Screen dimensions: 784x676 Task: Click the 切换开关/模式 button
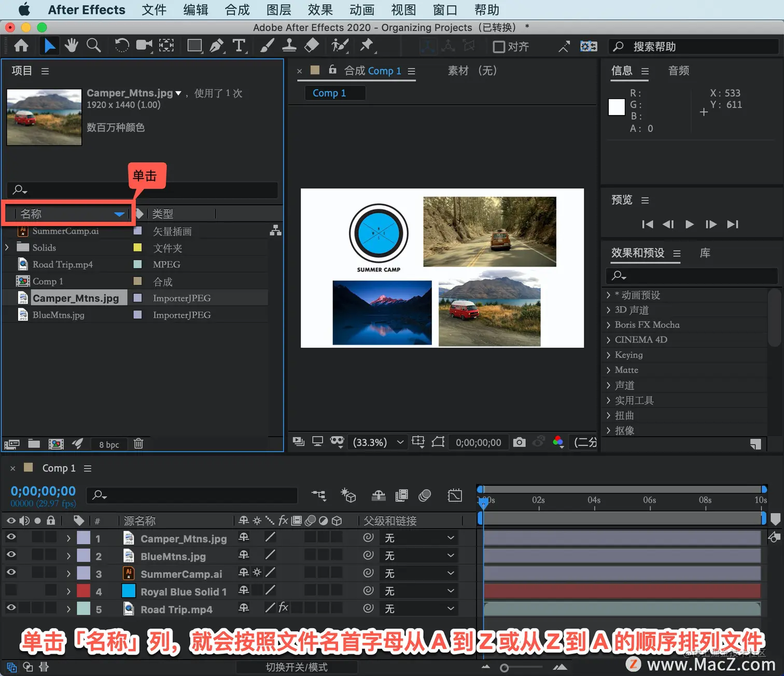pyautogui.click(x=297, y=667)
